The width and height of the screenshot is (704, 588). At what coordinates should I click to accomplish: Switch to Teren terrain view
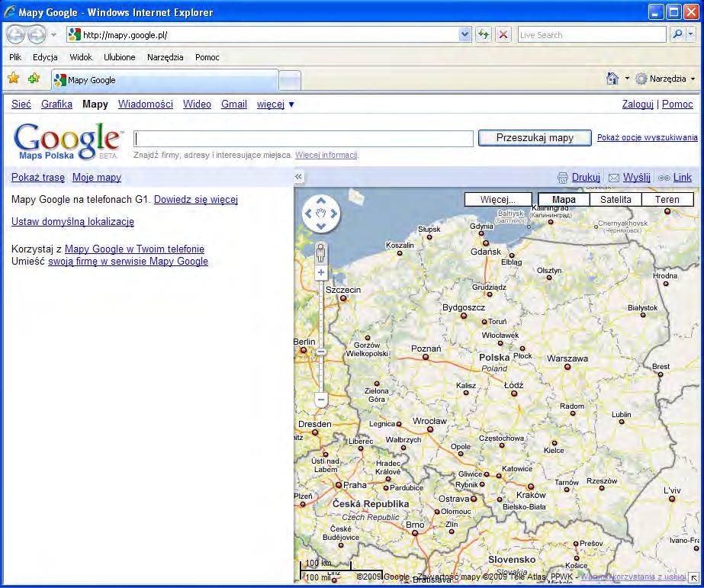click(667, 199)
